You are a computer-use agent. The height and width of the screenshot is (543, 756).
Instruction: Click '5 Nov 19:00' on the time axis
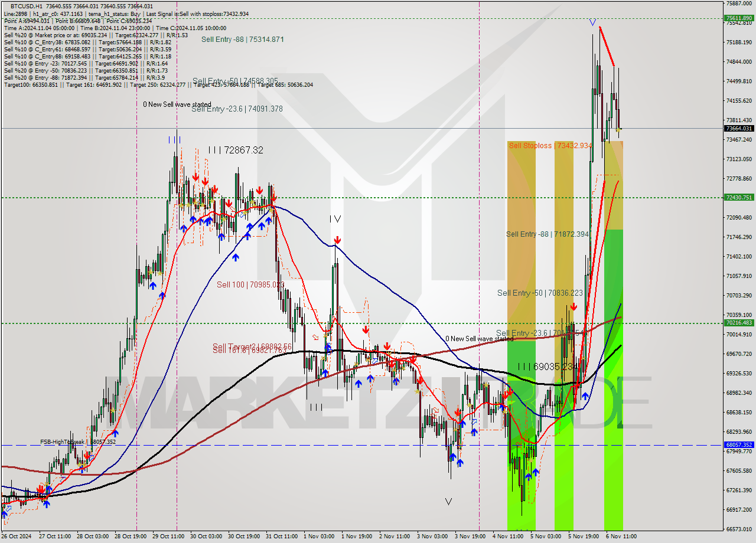coord(584,537)
